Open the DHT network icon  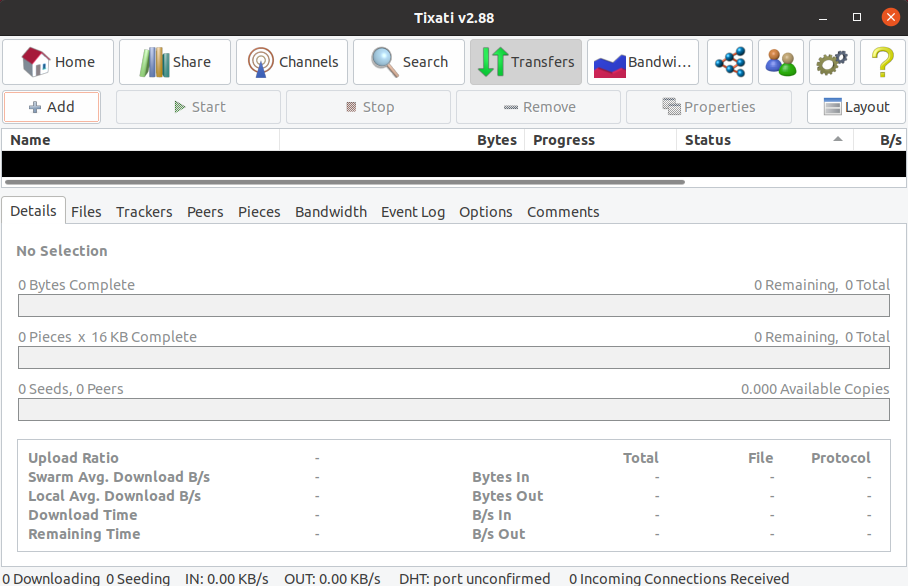(730, 62)
